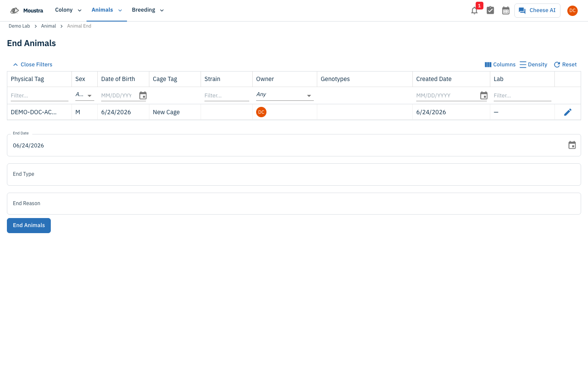Sort by the Date of Birth column header
This screenshot has height=368, width=588.
pyautogui.click(x=123, y=79)
